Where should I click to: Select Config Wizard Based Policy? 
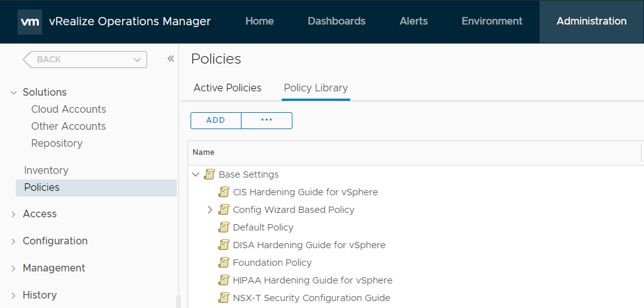294,210
